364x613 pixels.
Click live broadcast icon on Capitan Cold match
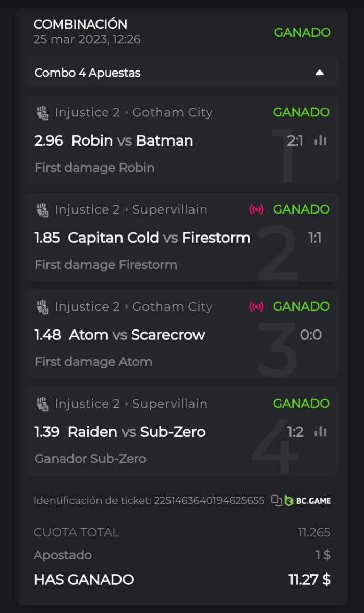click(256, 209)
